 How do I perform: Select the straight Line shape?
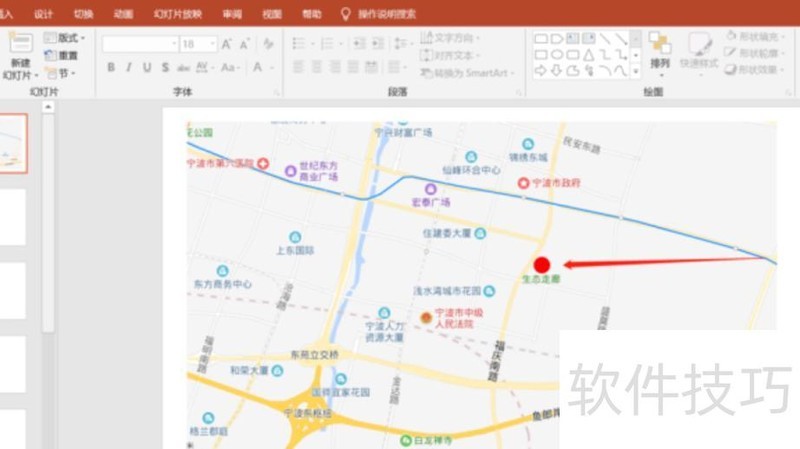pos(605,39)
